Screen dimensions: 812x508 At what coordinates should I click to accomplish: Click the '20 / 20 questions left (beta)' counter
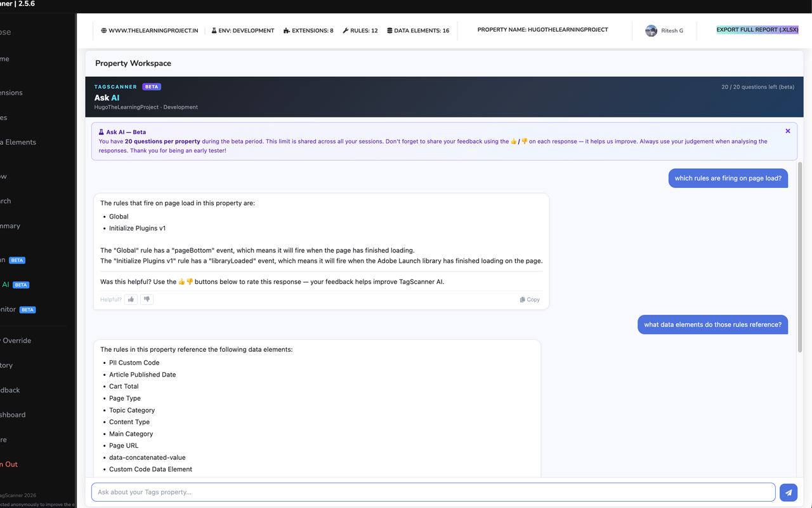(757, 87)
